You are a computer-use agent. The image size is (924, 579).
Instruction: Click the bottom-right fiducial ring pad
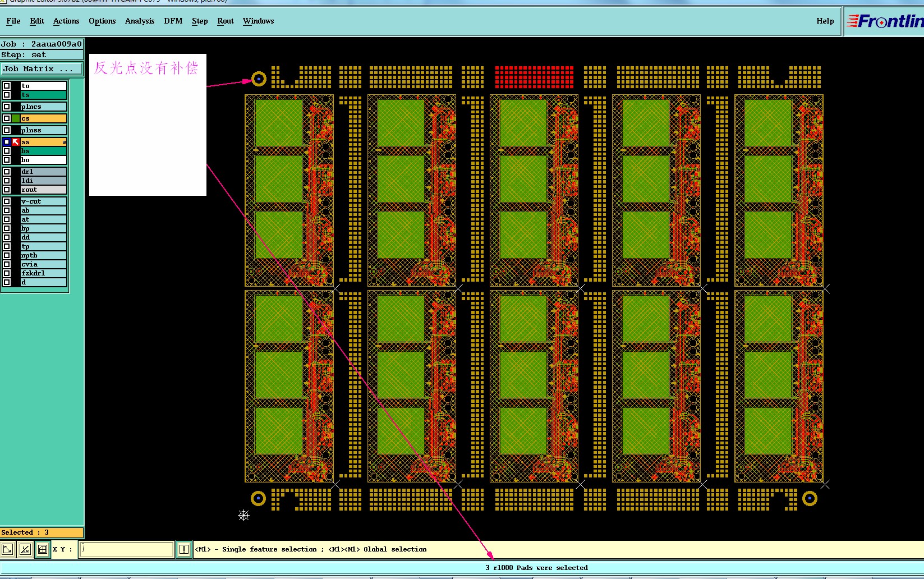(810, 498)
